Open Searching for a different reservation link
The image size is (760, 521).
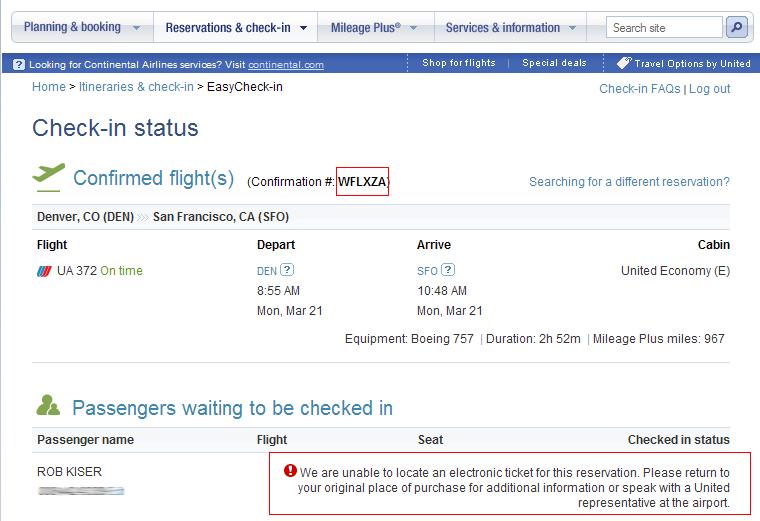coord(629,182)
